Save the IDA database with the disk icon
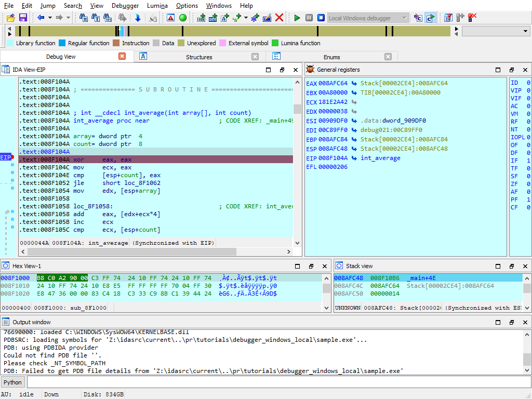The image size is (532, 399). (x=23, y=17)
